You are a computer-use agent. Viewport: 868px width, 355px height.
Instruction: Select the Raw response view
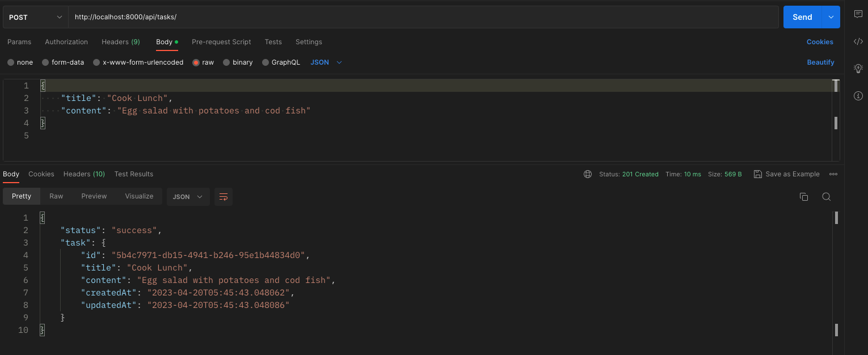pyautogui.click(x=56, y=196)
